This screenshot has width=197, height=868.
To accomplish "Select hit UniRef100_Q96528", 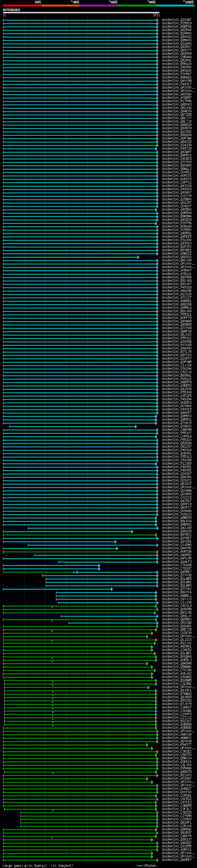I will pos(177,125).
